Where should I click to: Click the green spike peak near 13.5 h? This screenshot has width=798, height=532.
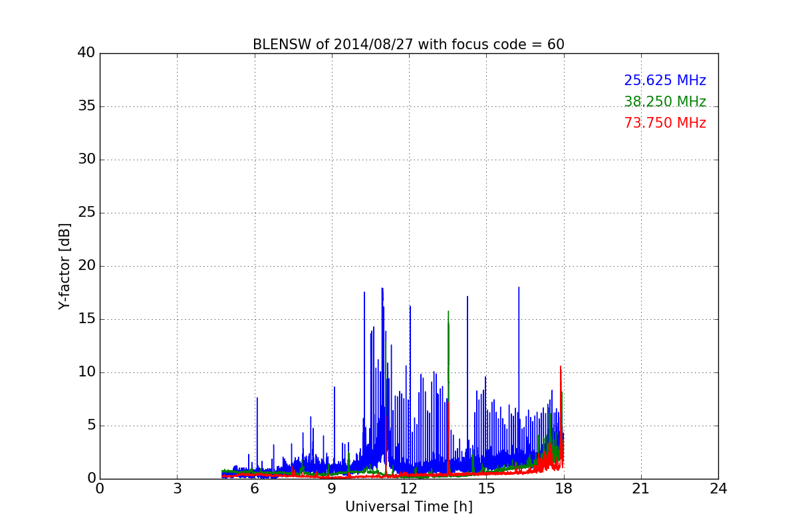tap(448, 312)
